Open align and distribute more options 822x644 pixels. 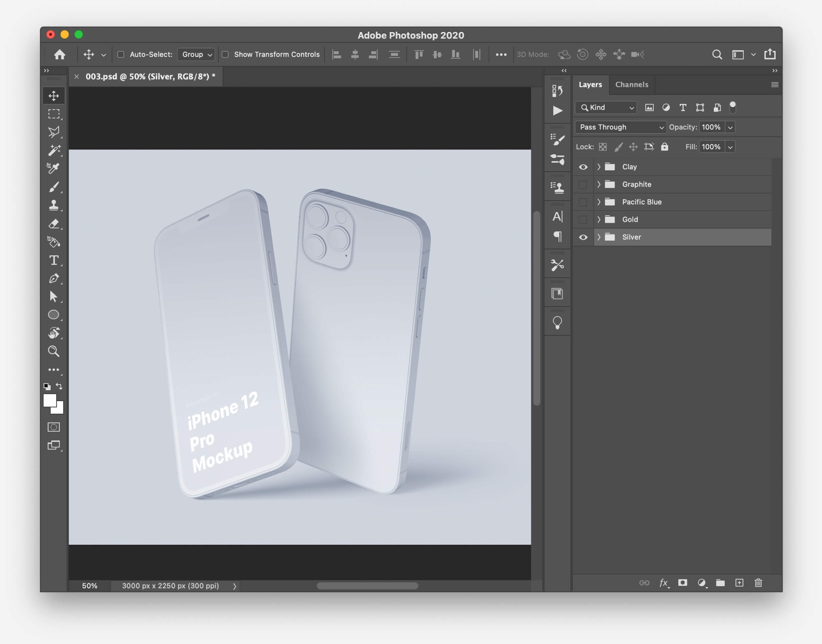tap(501, 55)
